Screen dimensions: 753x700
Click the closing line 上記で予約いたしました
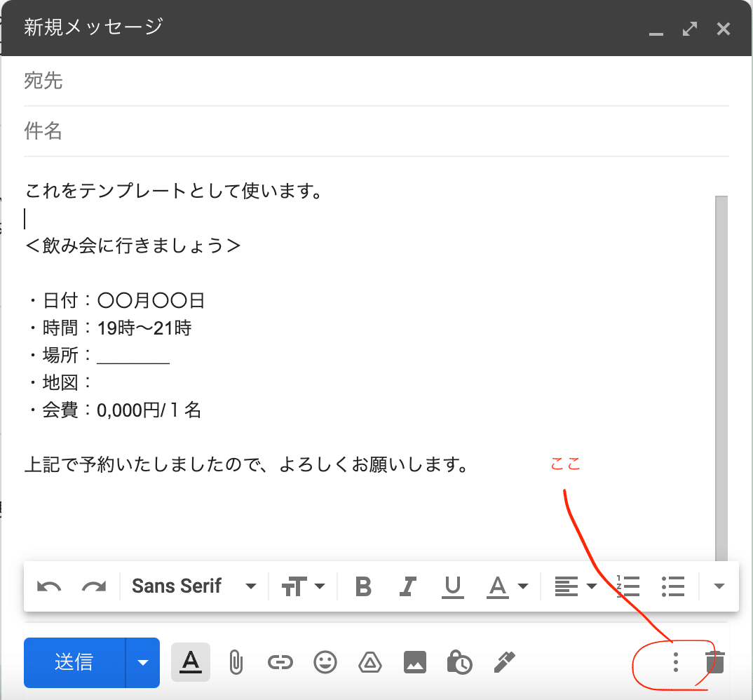click(x=247, y=465)
